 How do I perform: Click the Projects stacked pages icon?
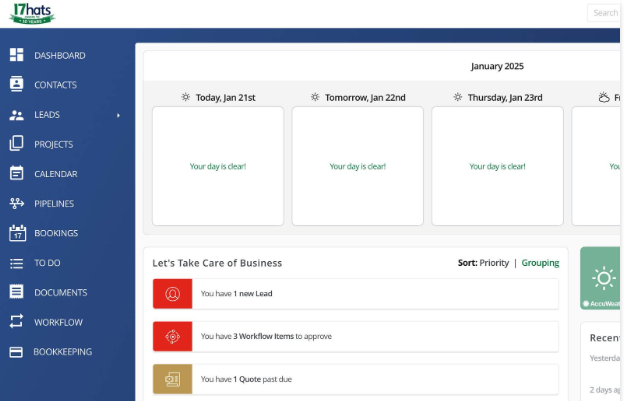[x=16, y=144]
